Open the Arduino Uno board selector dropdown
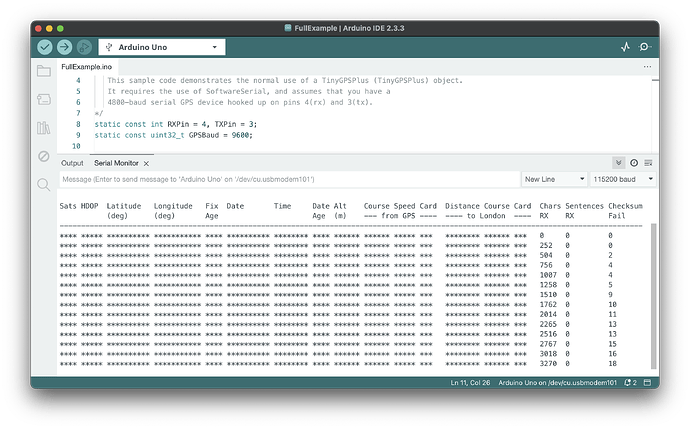 162,47
